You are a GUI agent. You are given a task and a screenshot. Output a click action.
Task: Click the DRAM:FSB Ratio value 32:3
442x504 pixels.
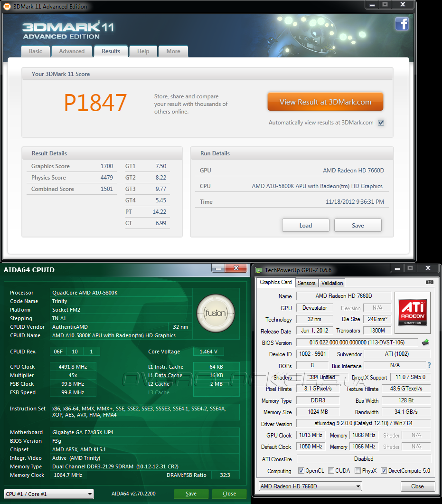[225, 475]
